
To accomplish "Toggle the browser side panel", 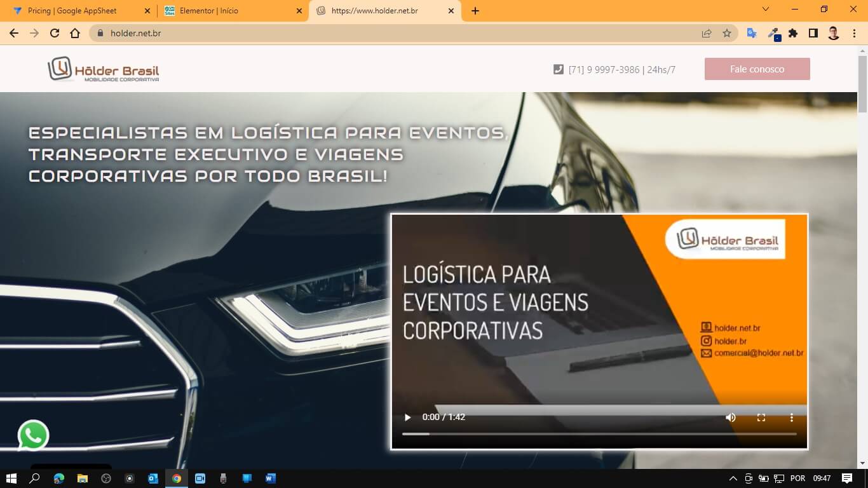I will tap(813, 33).
